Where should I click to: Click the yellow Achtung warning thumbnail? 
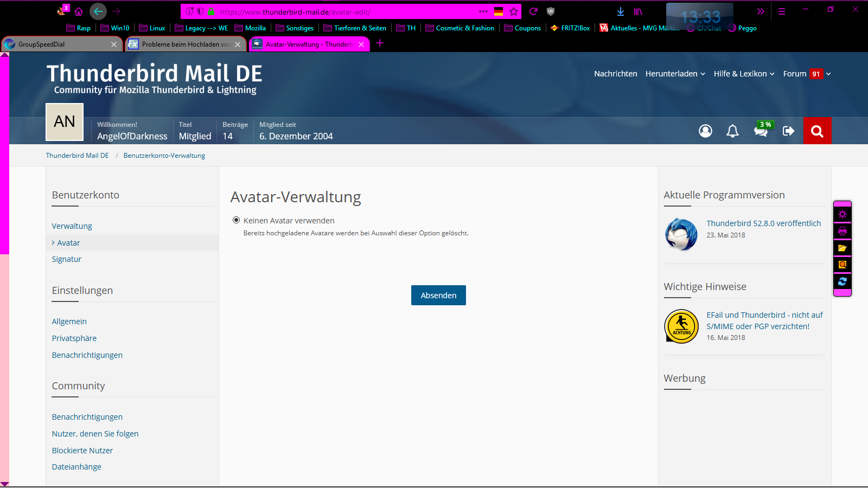point(681,326)
